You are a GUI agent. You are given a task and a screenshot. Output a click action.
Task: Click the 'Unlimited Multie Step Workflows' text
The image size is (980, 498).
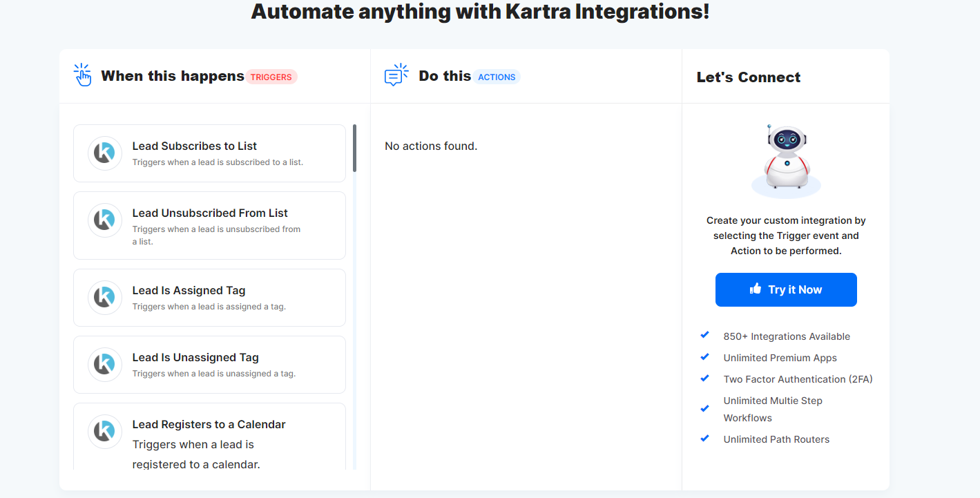click(x=773, y=409)
